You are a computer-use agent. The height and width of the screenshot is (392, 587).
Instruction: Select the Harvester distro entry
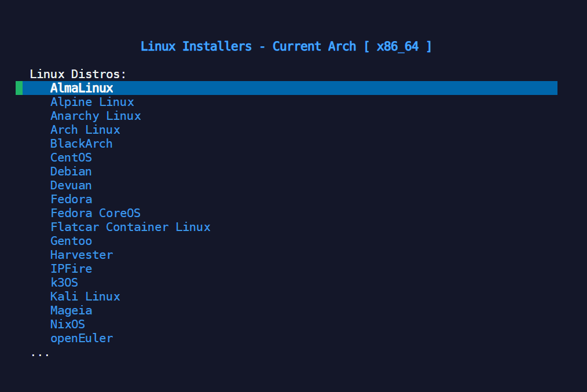coord(81,255)
